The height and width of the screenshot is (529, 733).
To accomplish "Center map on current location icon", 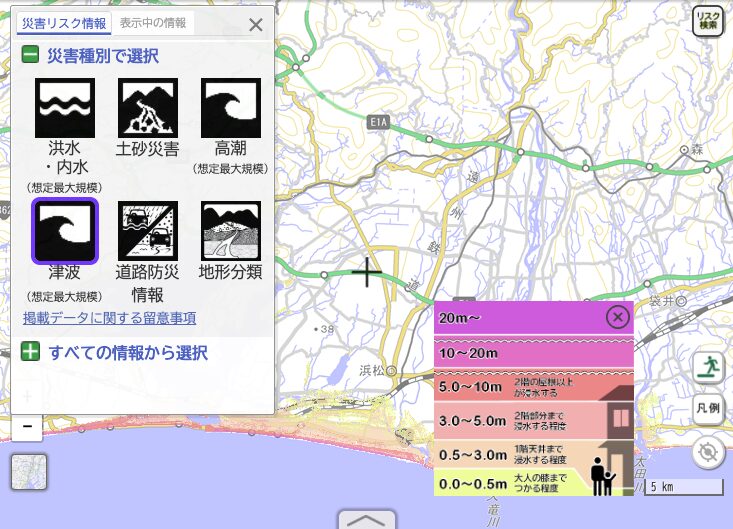I will point(708,453).
